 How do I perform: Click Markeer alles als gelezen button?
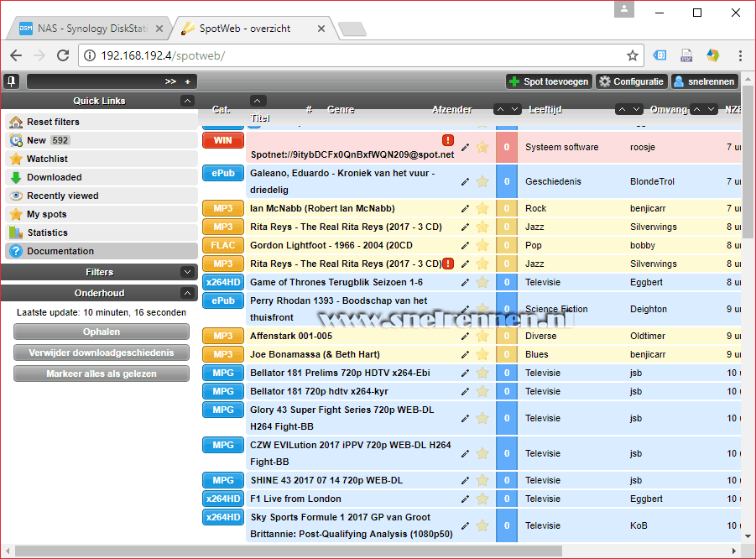click(102, 374)
